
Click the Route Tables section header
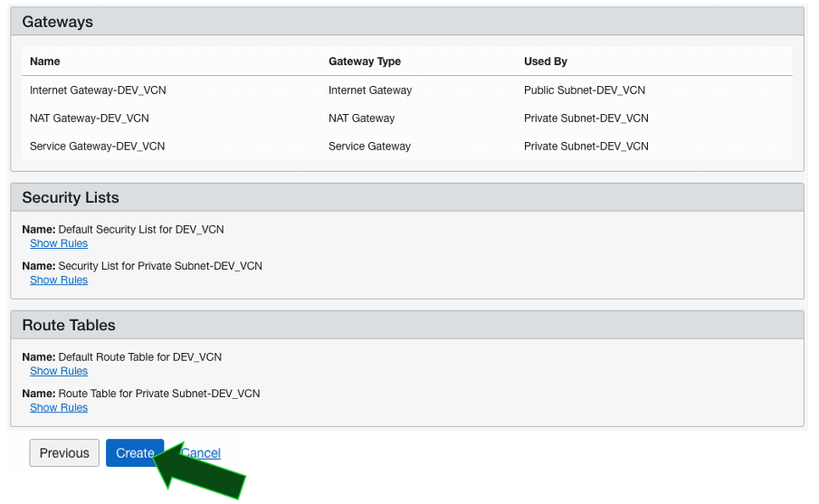69,325
